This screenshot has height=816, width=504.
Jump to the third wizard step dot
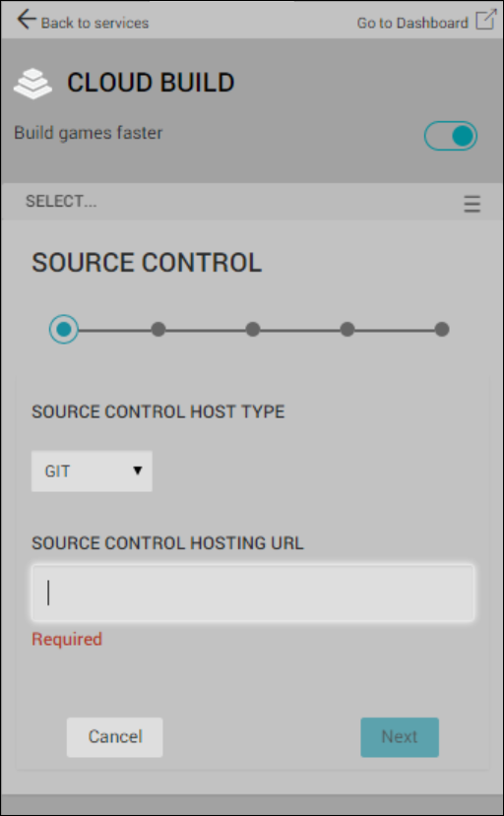click(x=253, y=330)
